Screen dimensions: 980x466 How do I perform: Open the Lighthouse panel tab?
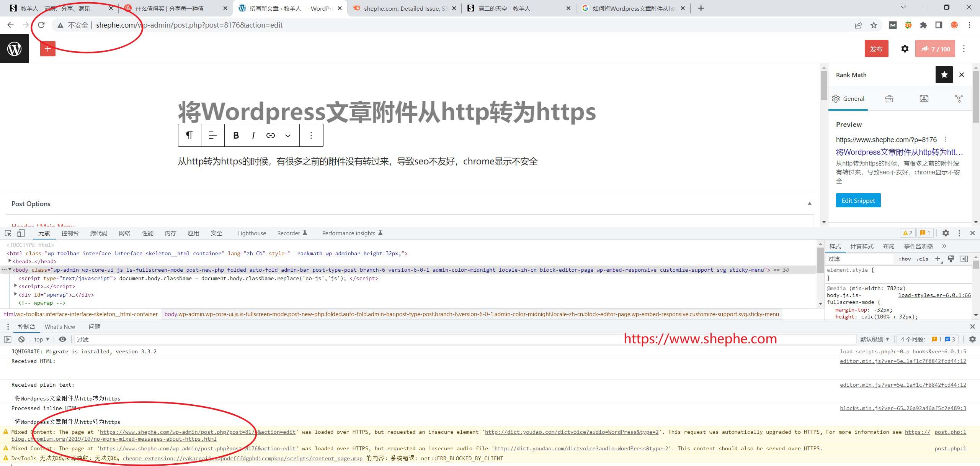[x=251, y=233]
